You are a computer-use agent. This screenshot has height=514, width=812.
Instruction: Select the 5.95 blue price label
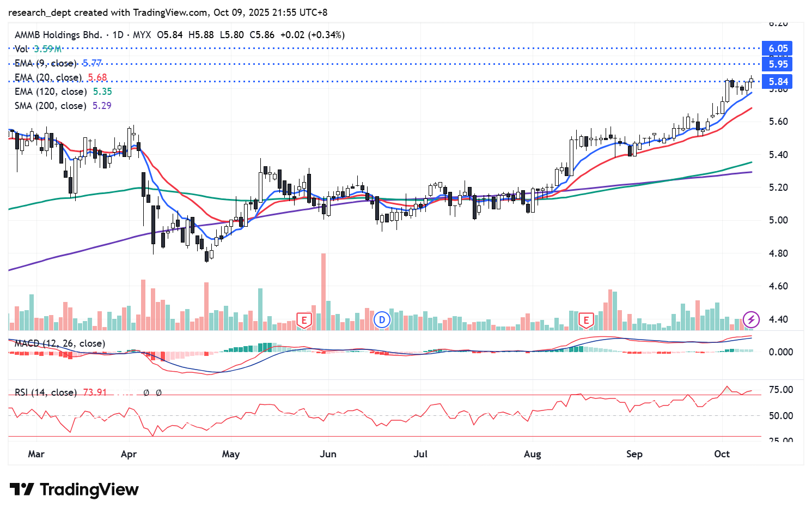778,64
